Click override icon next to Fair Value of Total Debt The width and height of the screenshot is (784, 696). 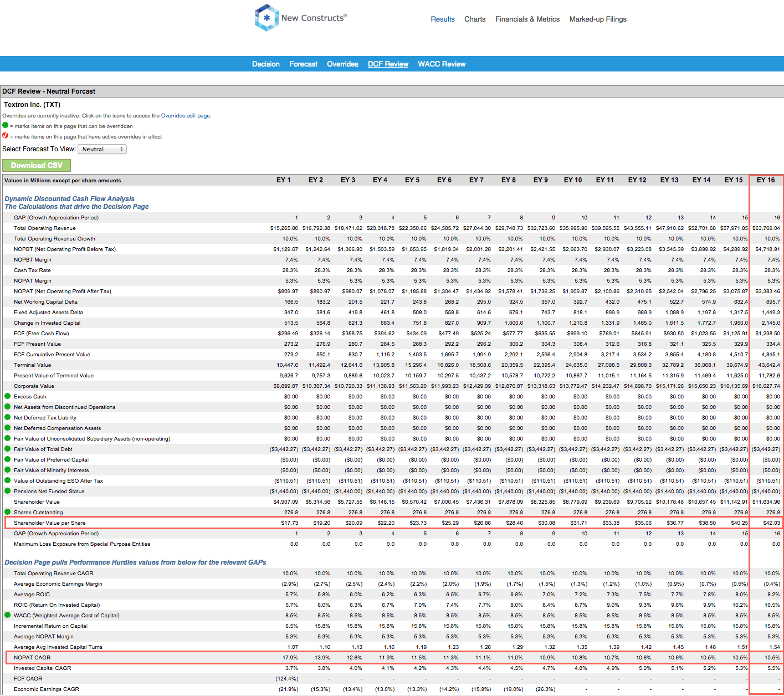pos(8,449)
